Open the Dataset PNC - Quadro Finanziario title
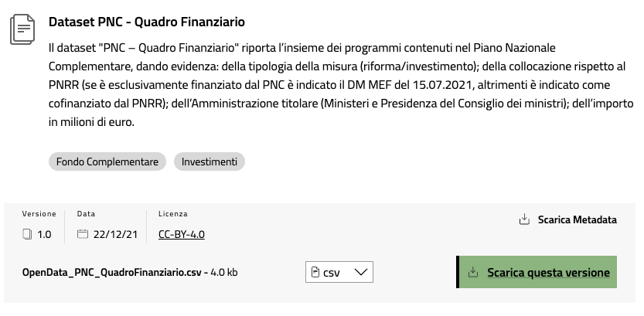644x316 pixels. tap(147, 22)
